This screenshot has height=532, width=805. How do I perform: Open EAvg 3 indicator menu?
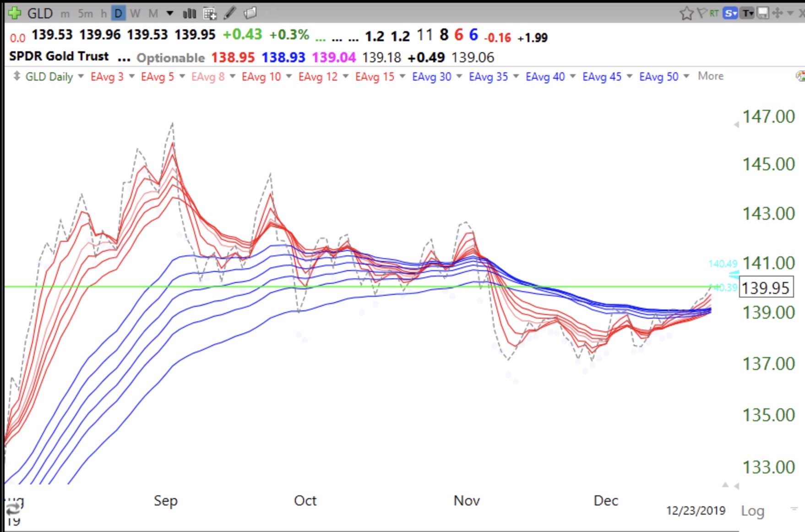pos(132,76)
